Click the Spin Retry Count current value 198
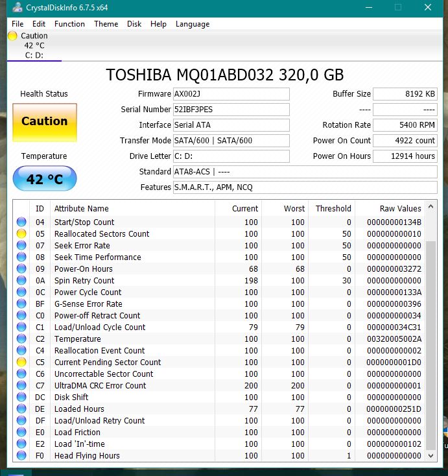The width and height of the screenshot is (448, 476). [x=251, y=281]
